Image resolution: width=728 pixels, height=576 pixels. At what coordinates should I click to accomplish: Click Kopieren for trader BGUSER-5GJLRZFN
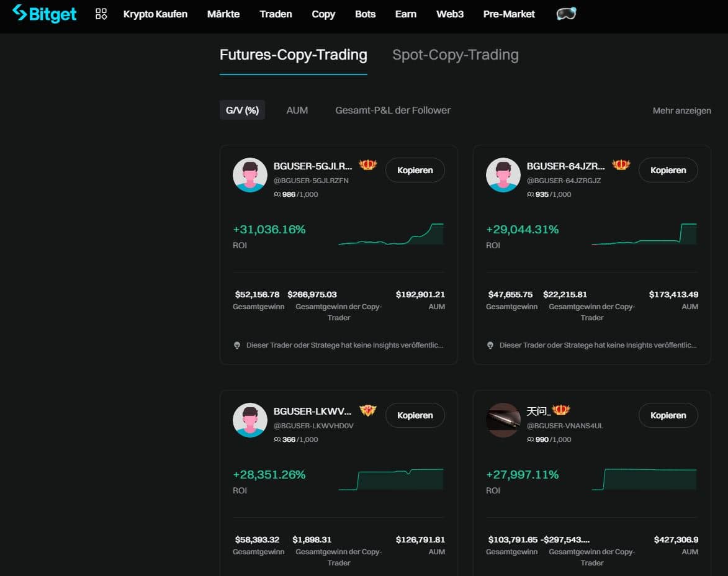(x=415, y=170)
